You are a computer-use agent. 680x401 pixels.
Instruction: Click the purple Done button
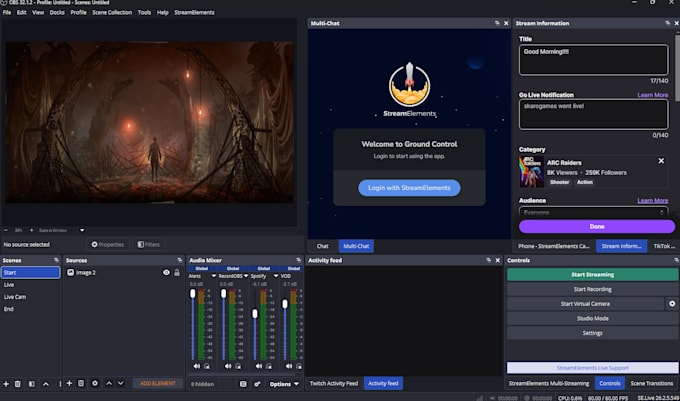pos(597,226)
